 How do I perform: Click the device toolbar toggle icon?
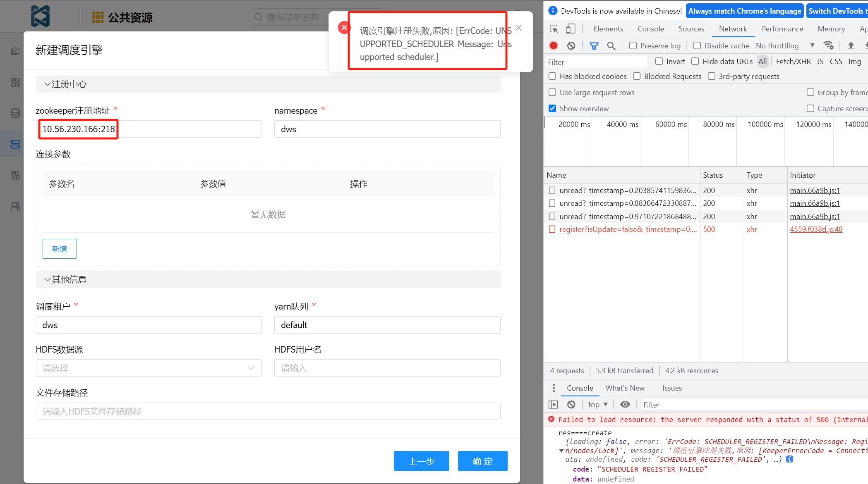point(570,28)
